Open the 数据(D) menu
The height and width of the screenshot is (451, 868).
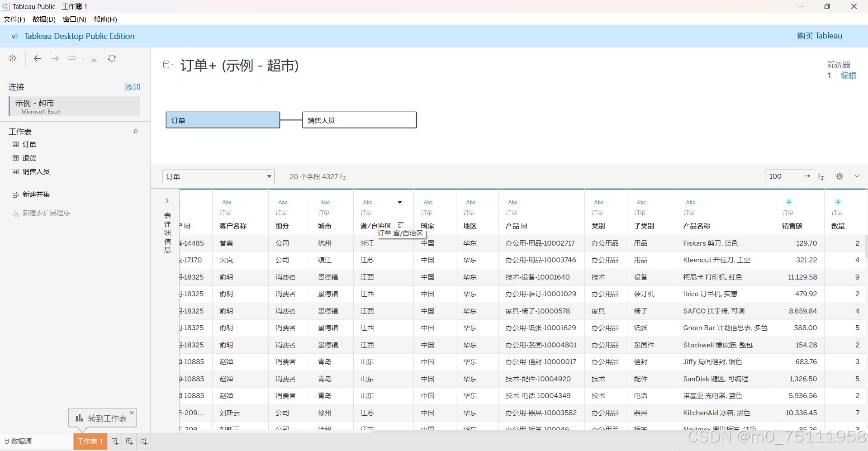coord(44,19)
